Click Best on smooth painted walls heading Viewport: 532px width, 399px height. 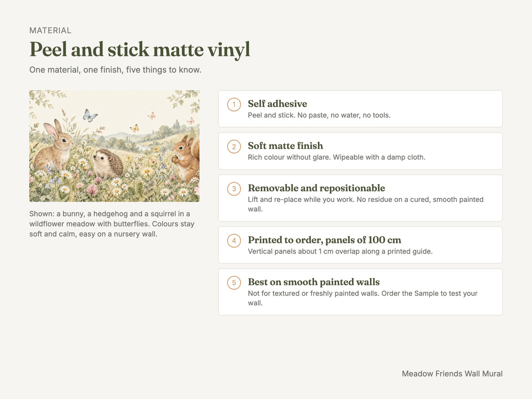coord(314,282)
